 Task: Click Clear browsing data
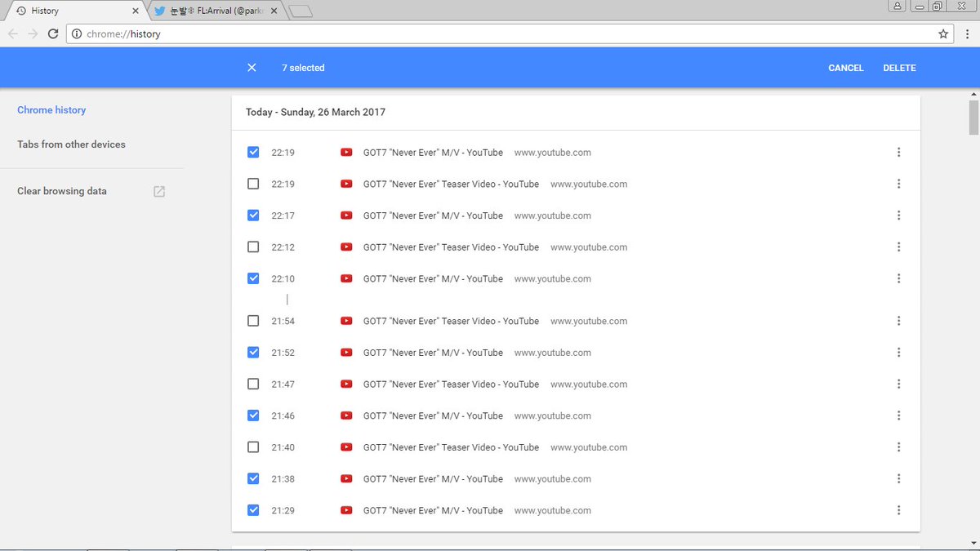click(62, 191)
